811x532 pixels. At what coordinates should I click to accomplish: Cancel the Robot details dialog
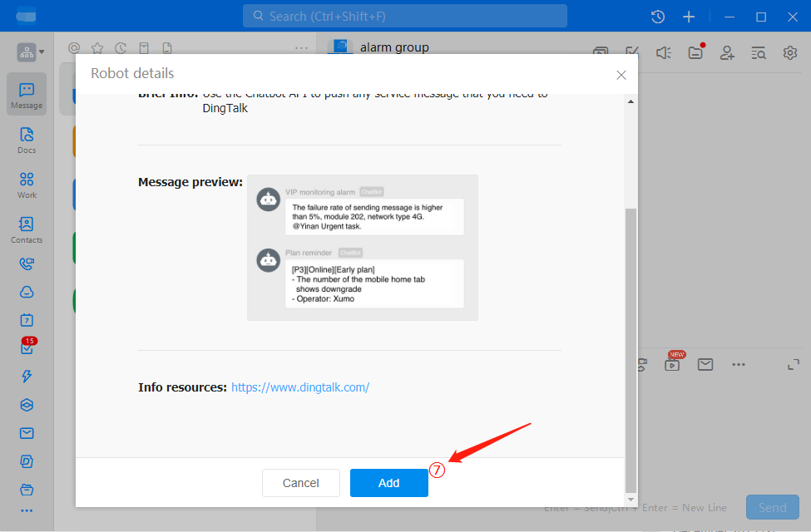[300, 483]
